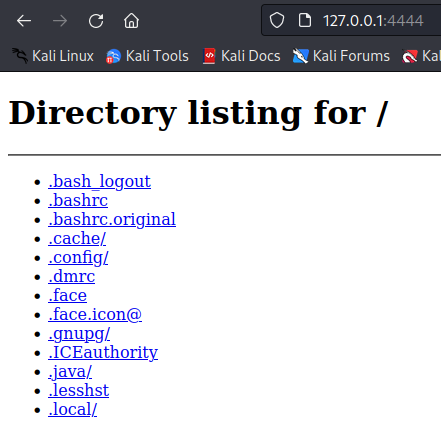Screen dimensions: 441x421
Task: Open the .bash_logout file link
Action: (x=99, y=182)
